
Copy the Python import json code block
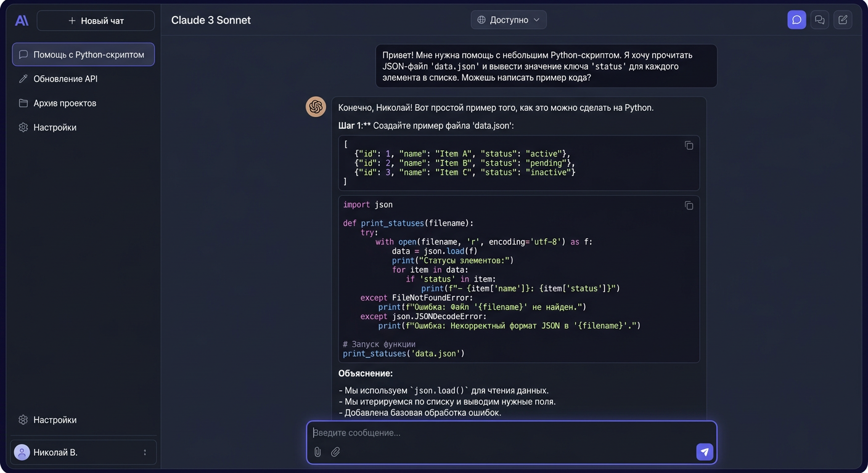coord(689,206)
